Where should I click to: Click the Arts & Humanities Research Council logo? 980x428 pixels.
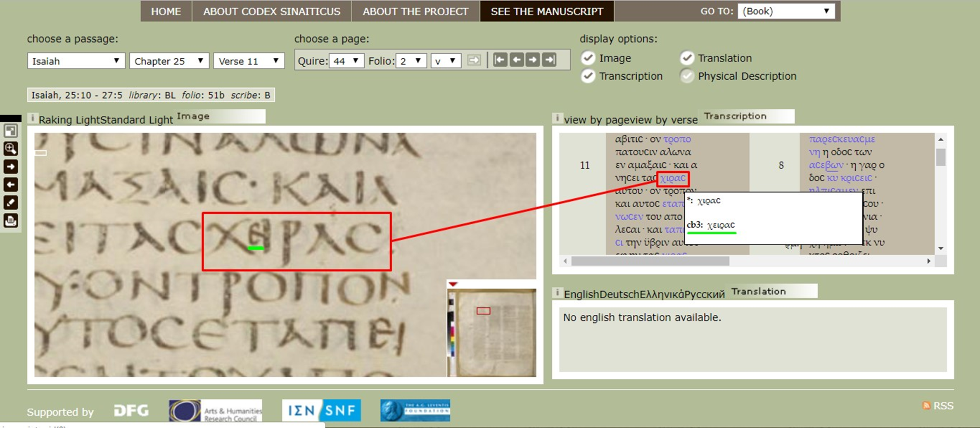[x=215, y=411]
